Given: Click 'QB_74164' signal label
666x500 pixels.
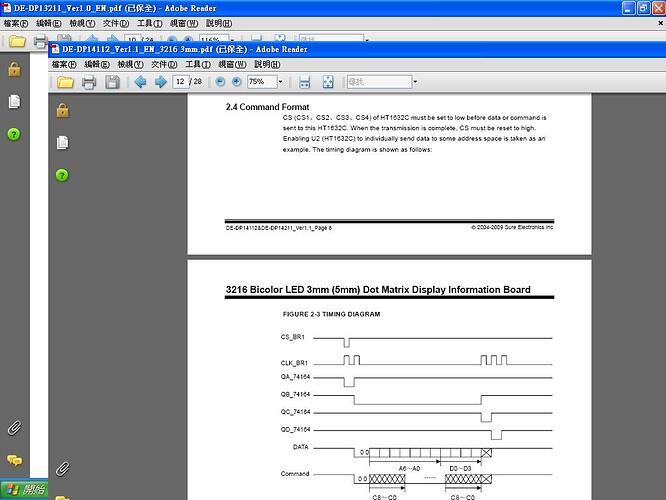Looking at the screenshot, I should click(295, 394).
